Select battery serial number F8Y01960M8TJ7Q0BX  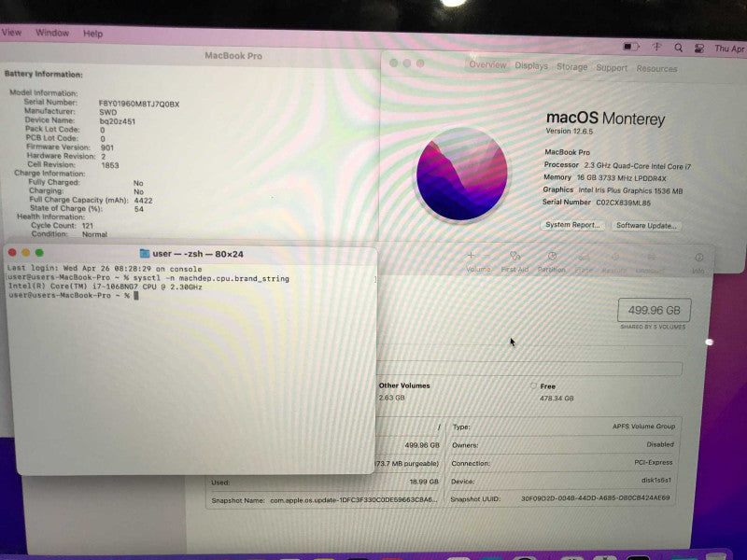(x=139, y=104)
